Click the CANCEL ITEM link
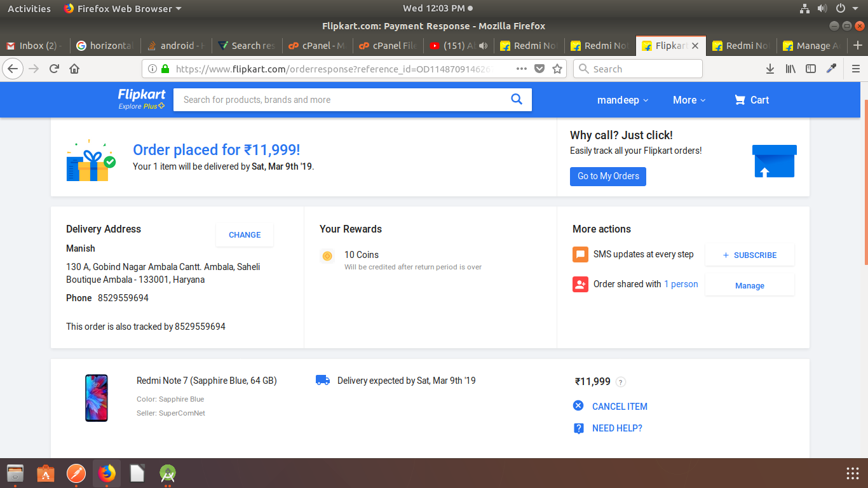The width and height of the screenshot is (868, 488). (x=610, y=406)
